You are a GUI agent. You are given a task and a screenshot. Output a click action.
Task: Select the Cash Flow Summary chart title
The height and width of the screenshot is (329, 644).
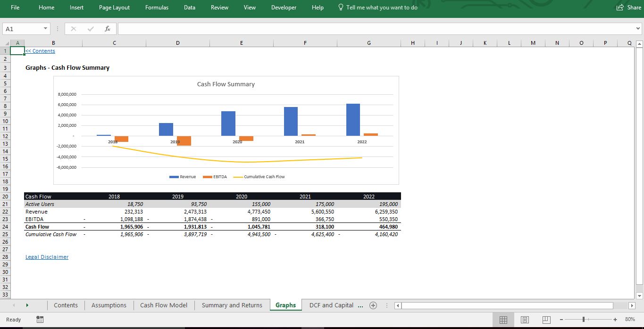[226, 84]
